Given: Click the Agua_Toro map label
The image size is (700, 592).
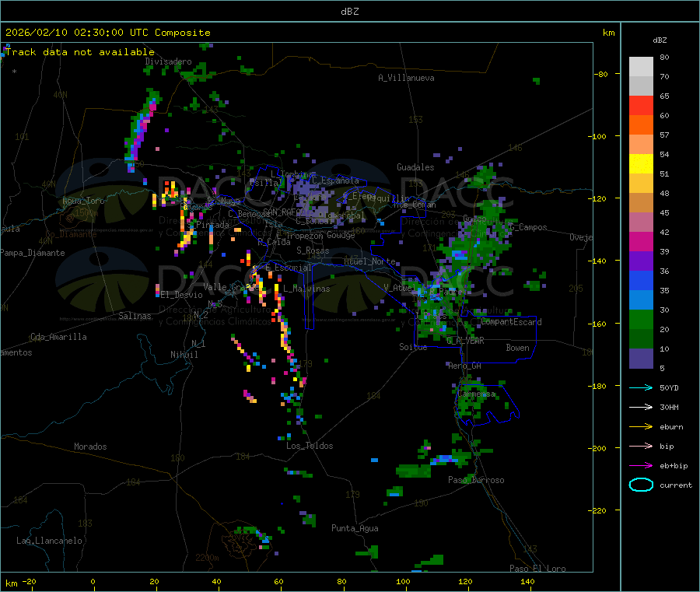Looking at the screenshot, I should pos(83,201).
